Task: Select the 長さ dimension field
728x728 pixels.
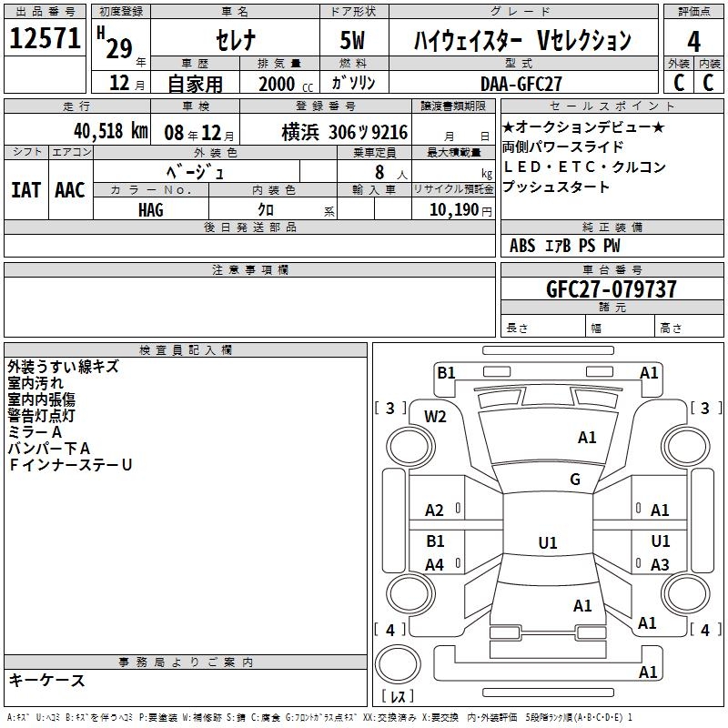Action: [542, 326]
